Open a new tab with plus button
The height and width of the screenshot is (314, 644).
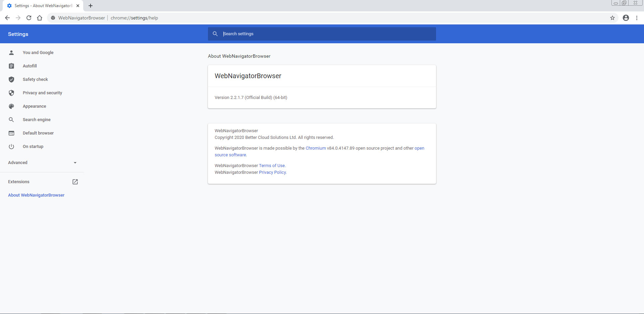click(91, 6)
